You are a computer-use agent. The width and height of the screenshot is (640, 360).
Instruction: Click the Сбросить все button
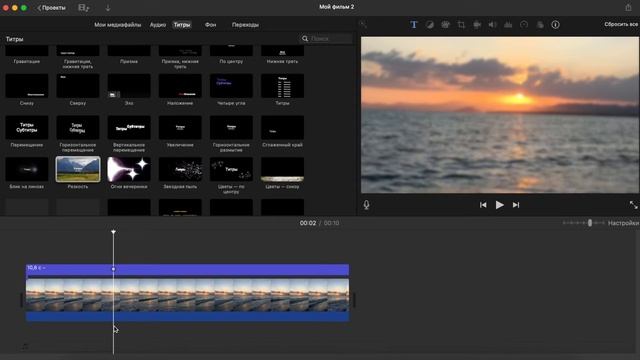pyautogui.click(x=621, y=24)
